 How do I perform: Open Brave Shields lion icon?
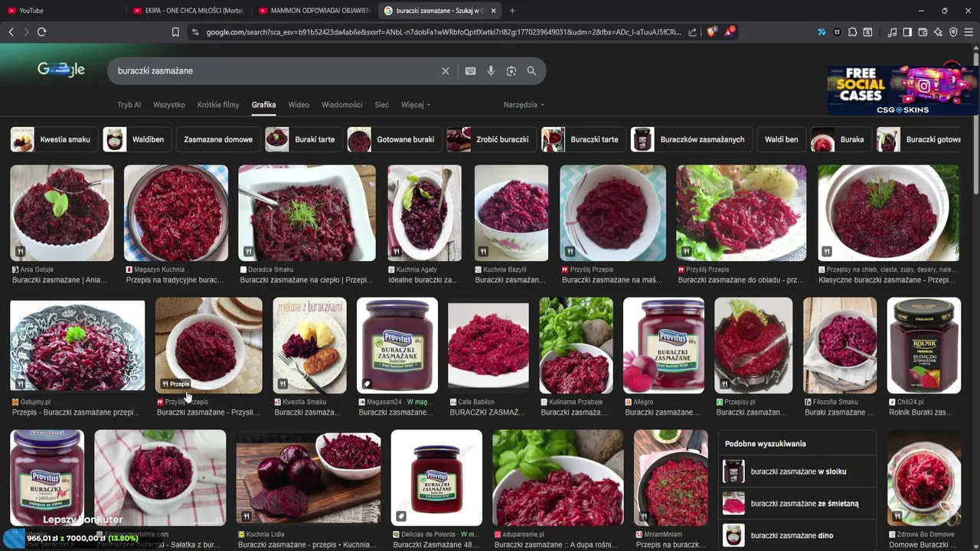(711, 32)
